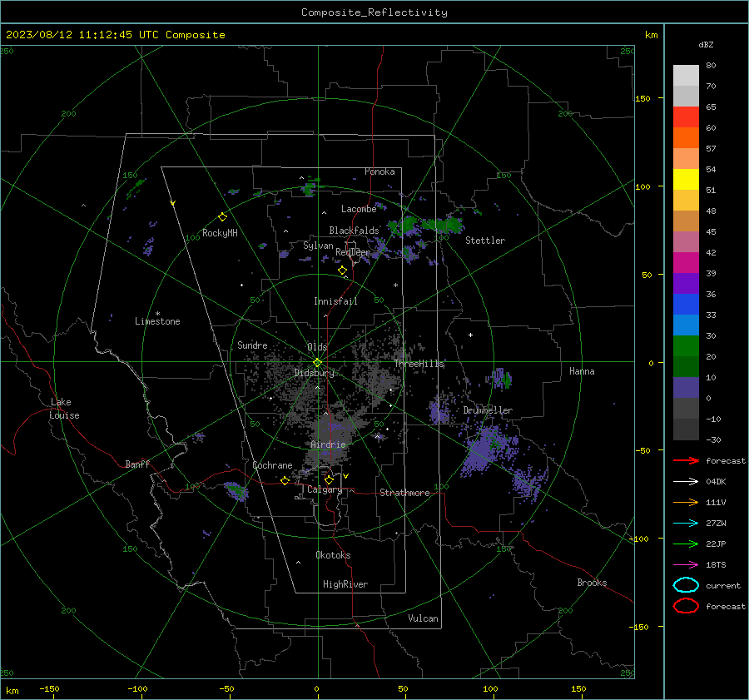This screenshot has height=700, width=749.
Task: Click the yellow radar site marker at Olds
Action: [x=317, y=363]
